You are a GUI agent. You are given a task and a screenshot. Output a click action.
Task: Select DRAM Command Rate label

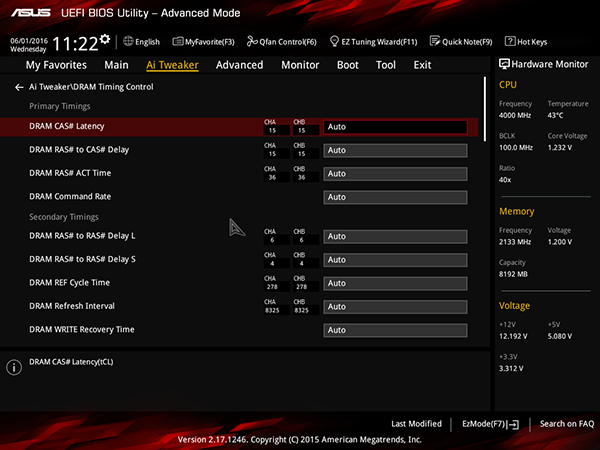pos(70,197)
